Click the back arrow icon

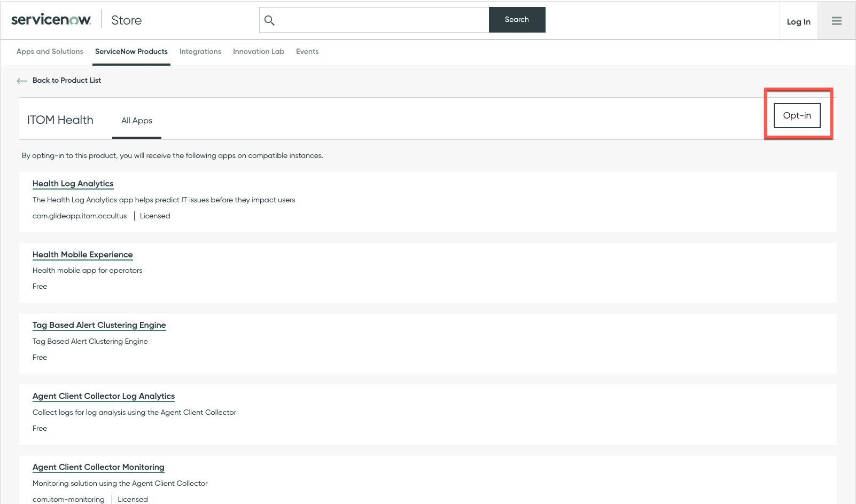tap(22, 81)
